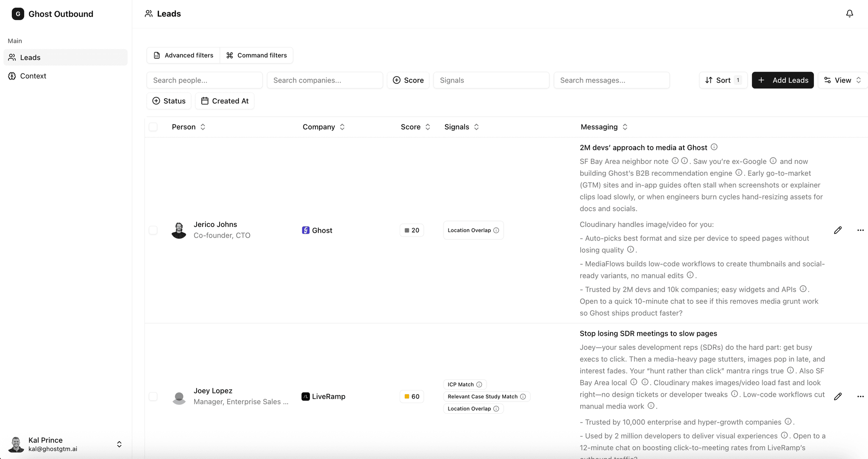Click the info icon after 'no manual edits'
Screen dimensions: 868x459
pyautogui.click(x=690, y=275)
